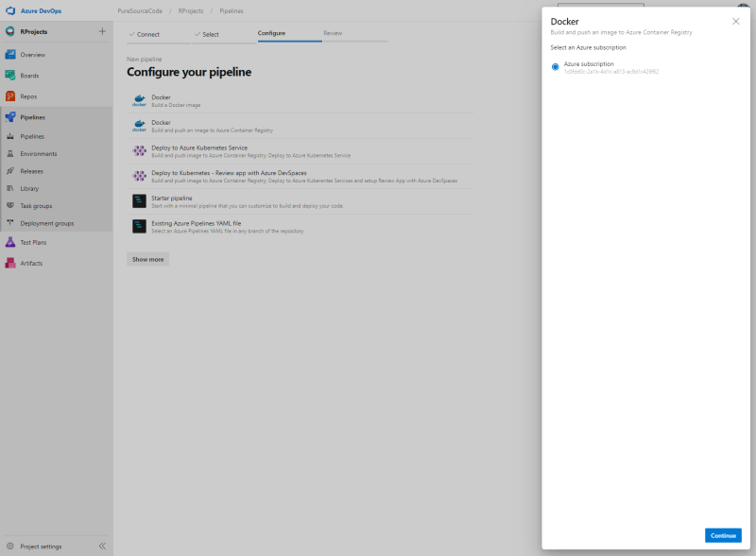Viewport: 756px width, 556px height.
Task: Click the Azure DevOps logo icon
Action: [10, 10]
